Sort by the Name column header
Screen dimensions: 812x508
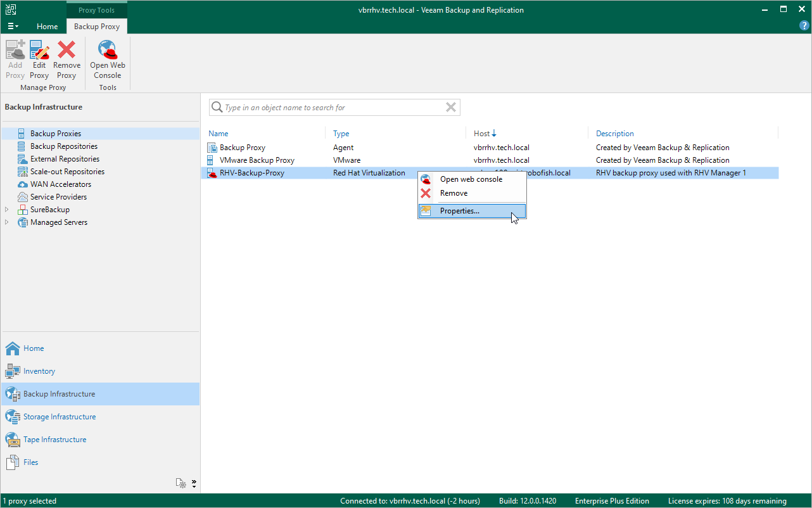coord(219,134)
